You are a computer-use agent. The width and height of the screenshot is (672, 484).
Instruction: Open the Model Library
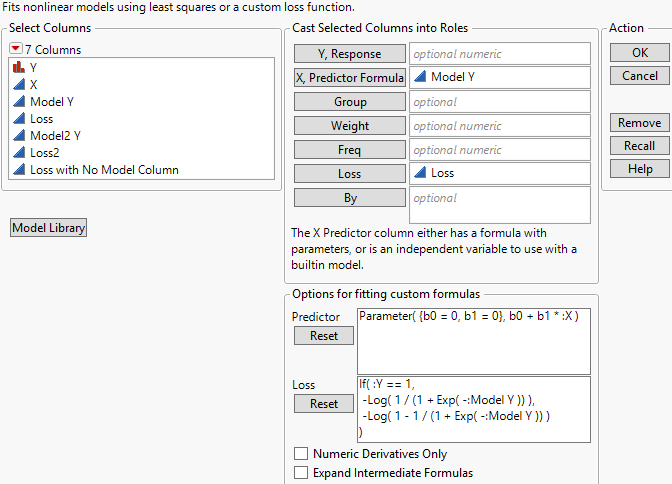pyautogui.click(x=49, y=228)
